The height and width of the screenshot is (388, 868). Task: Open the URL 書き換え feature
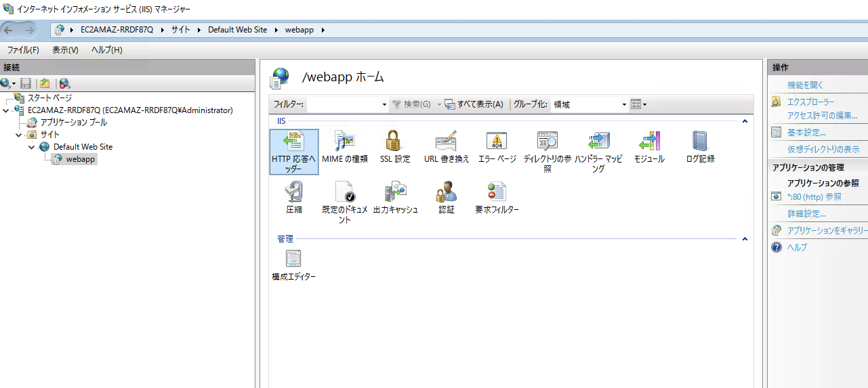coord(446,147)
